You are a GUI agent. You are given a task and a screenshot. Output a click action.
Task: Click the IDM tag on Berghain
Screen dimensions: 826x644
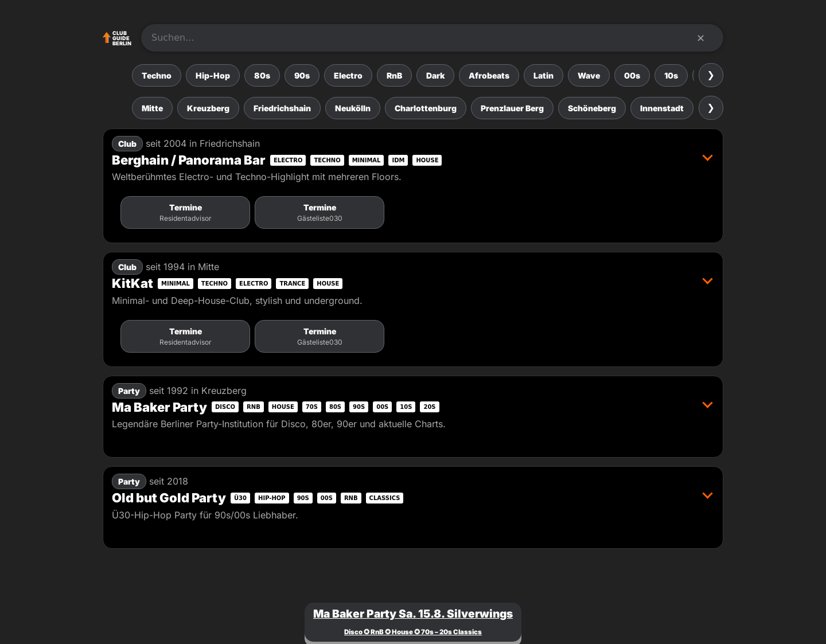click(399, 160)
